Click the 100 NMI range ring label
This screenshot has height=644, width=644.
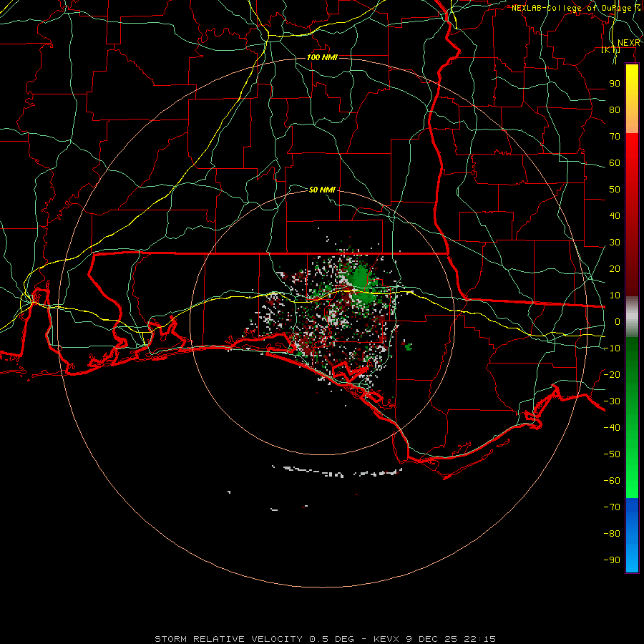pos(322,57)
